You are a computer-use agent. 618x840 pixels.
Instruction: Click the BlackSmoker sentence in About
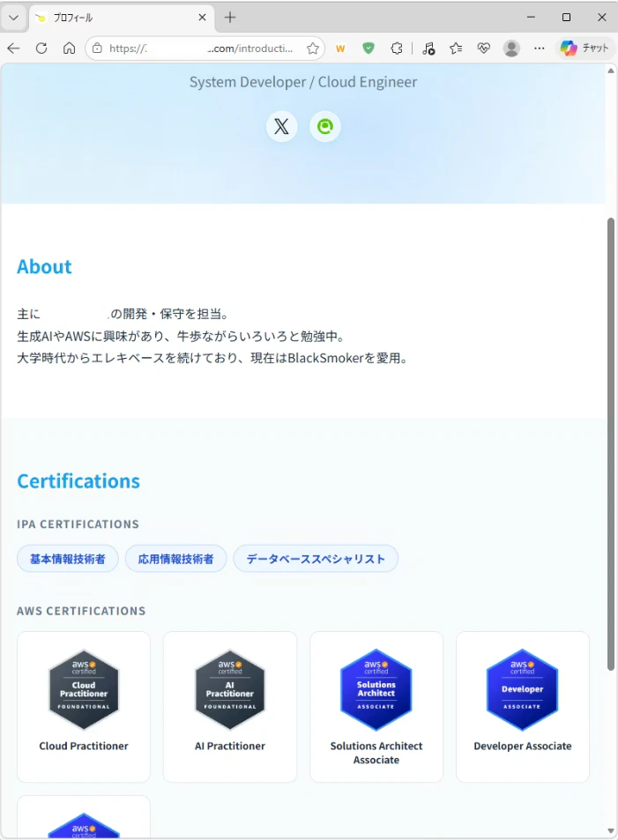[214, 358]
